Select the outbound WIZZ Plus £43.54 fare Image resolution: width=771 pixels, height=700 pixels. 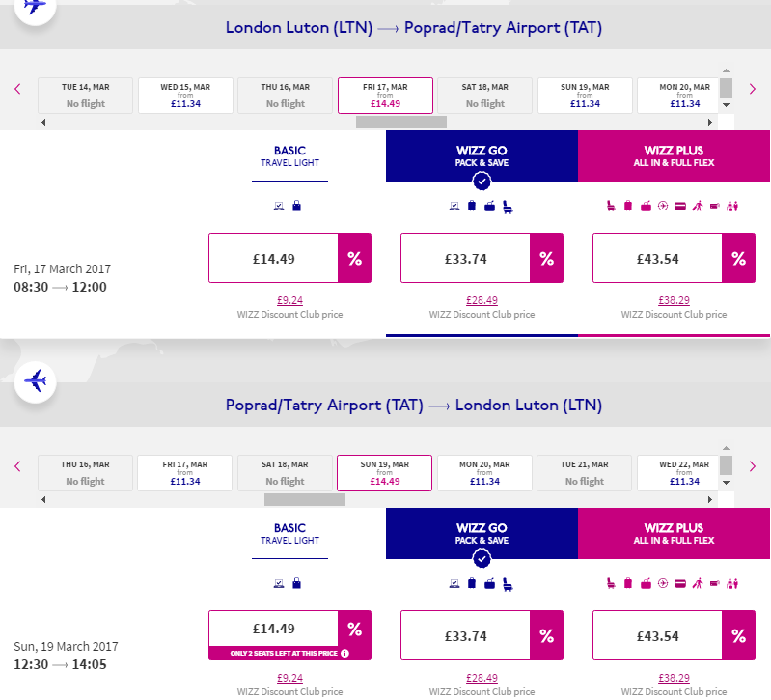click(x=657, y=259)
